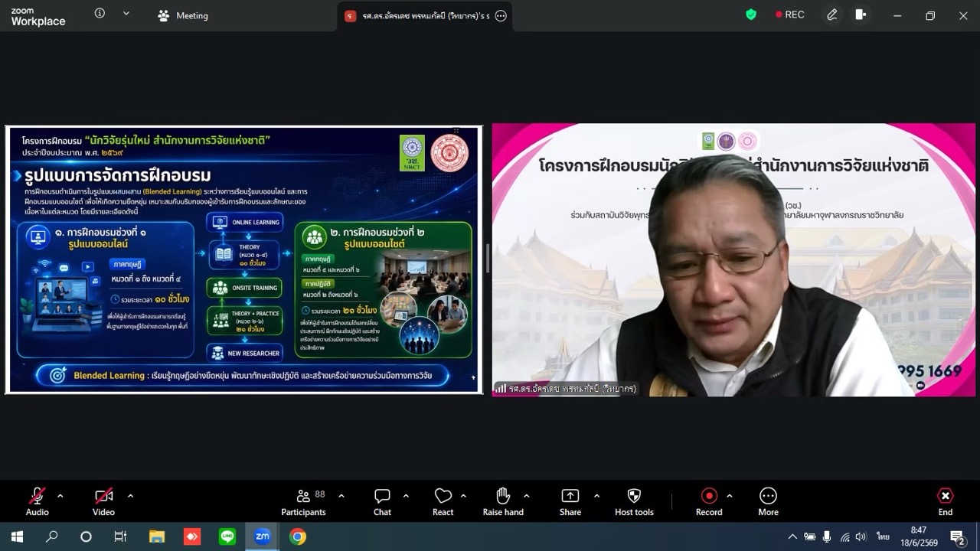Click the battery icon in system tray

[810, 536]
